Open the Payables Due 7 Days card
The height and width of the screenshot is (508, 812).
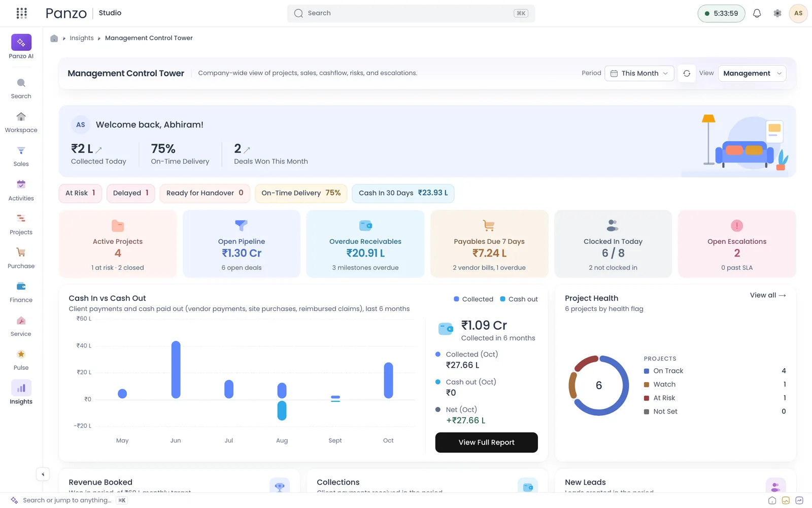pos(489,244)
